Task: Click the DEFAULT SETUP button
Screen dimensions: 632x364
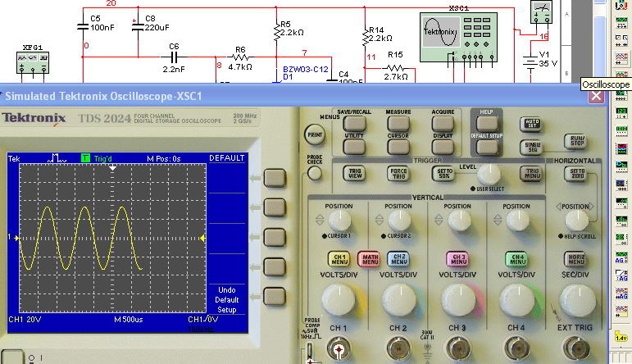Action: click(486, 147)
